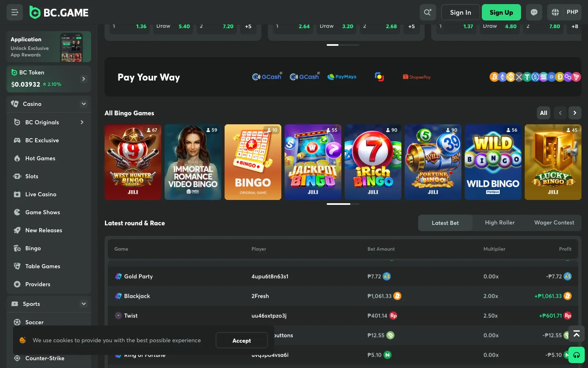Click the Counter-Strike crosshair icon
The height and width of the screenshot is (368, 588).
(17, 358)
